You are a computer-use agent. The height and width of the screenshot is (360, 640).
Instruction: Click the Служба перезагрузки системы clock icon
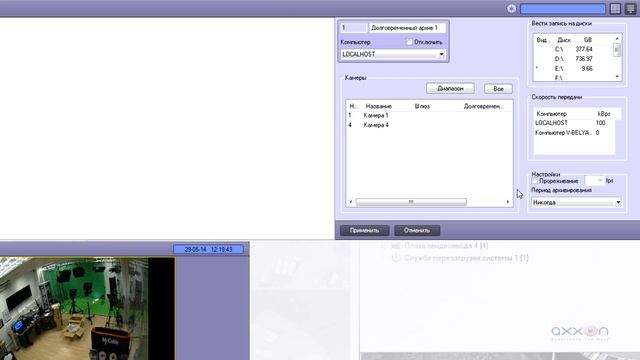[396, 258]
